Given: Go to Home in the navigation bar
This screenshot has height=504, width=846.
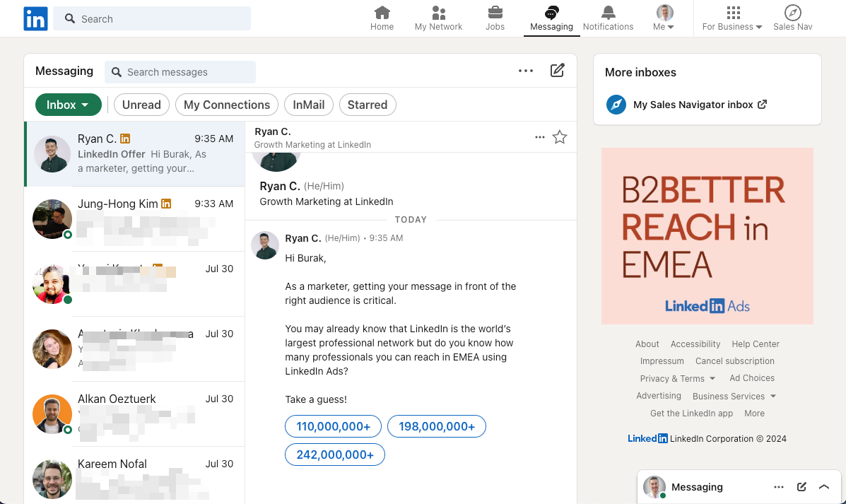Looking at the screenshot, I should (382, 18).
